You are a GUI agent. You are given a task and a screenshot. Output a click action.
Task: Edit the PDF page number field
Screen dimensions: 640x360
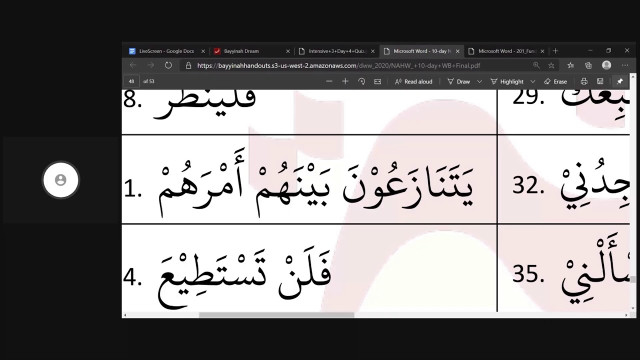pyautogui.click(x=131, y=81)
